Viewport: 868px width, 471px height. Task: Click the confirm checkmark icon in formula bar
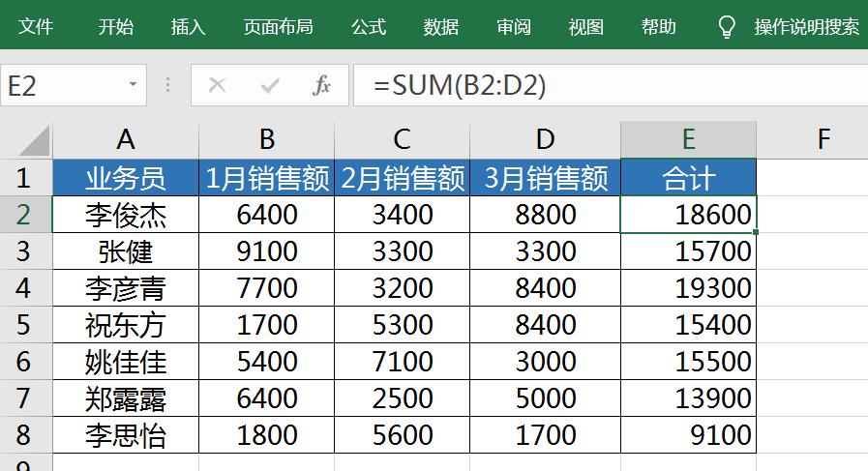pos(270,85)
